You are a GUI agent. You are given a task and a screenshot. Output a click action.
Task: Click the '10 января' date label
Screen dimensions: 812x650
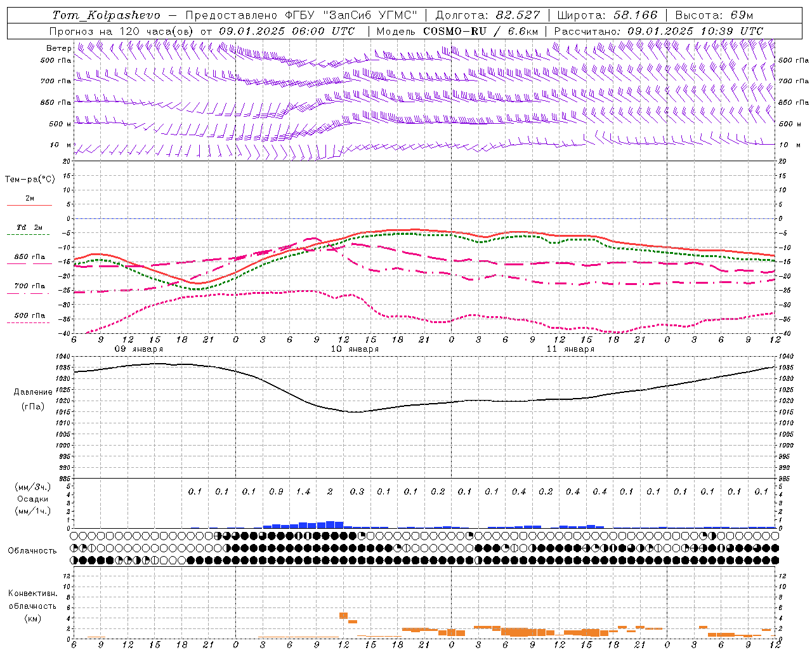pyautogui.click(x=355, y=349)
